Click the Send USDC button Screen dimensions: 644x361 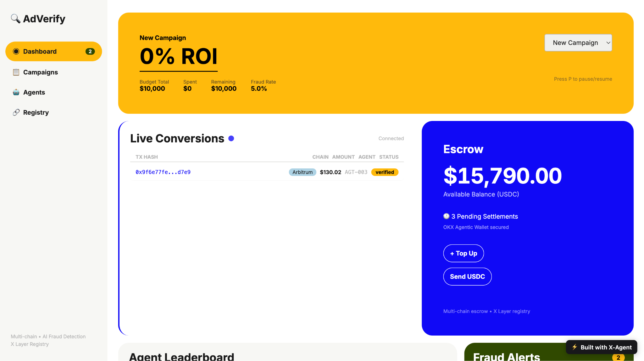[467, 276]
